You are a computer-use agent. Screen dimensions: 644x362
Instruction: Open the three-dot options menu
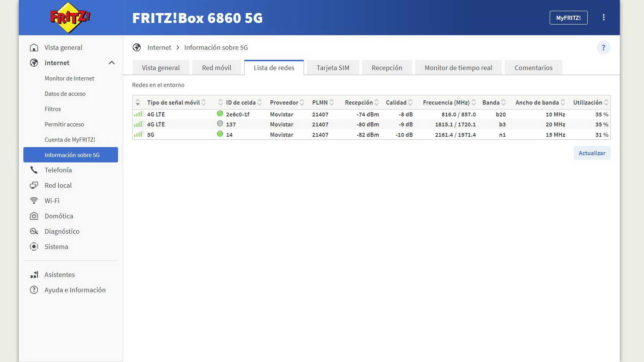click(603, 18)
